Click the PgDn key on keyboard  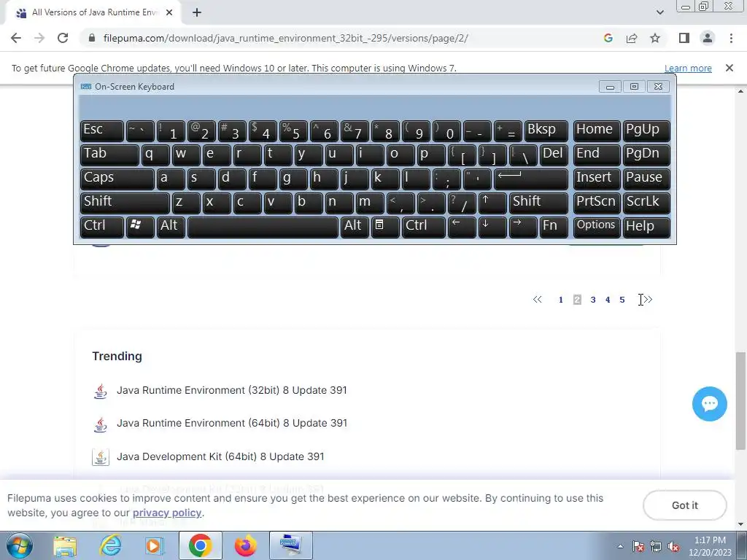point(646,155)
